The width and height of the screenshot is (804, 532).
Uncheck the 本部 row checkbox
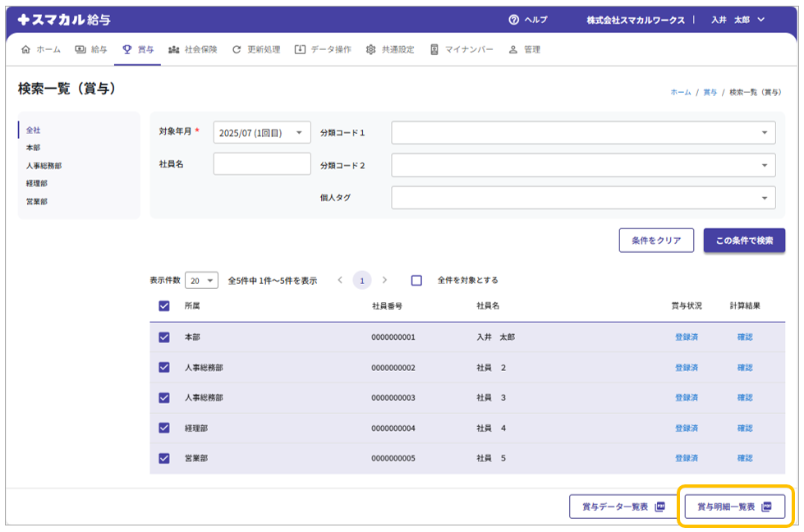coord(164,337)
